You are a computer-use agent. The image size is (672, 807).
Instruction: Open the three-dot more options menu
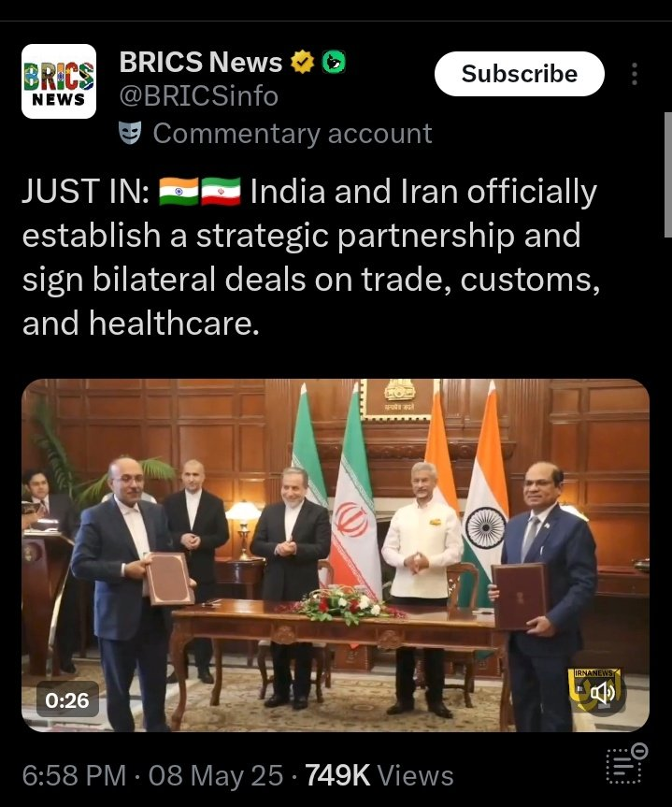point(635,74)
